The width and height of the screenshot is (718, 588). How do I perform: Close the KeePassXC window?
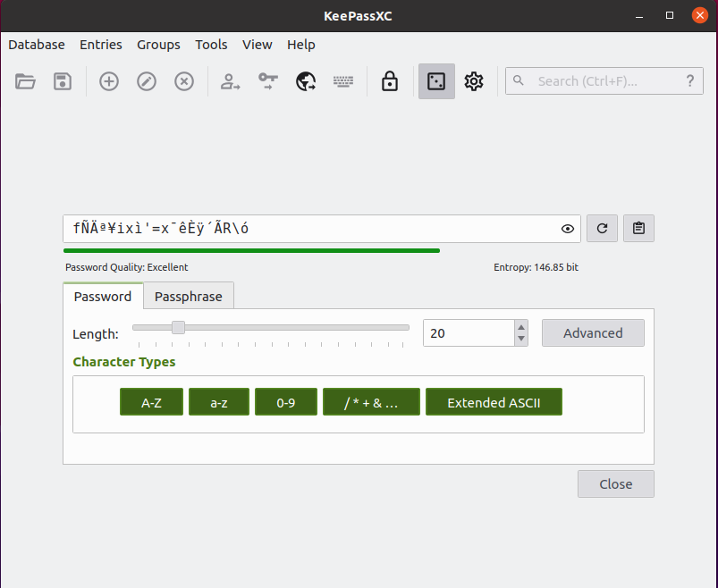click(700, 16)
